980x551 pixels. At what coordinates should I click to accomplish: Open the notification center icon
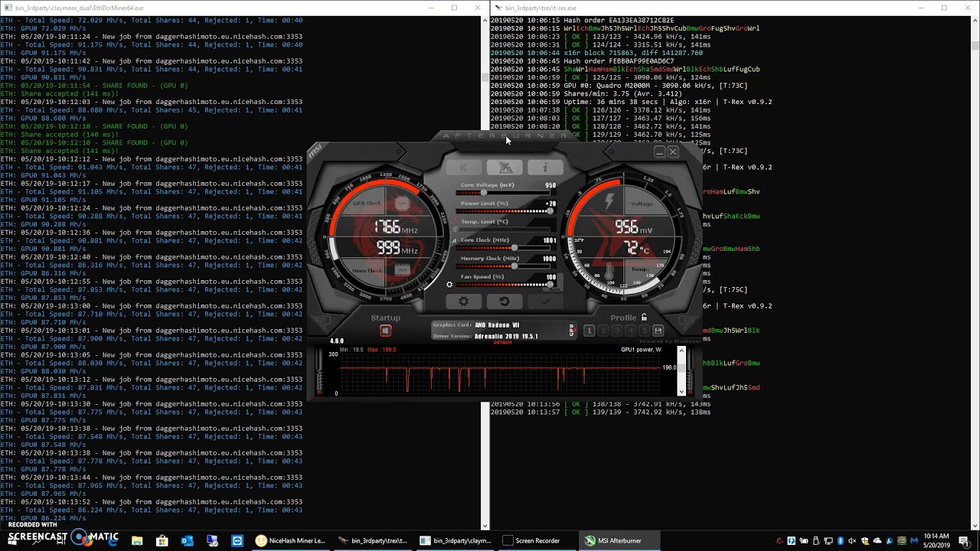tap(966, 540)
